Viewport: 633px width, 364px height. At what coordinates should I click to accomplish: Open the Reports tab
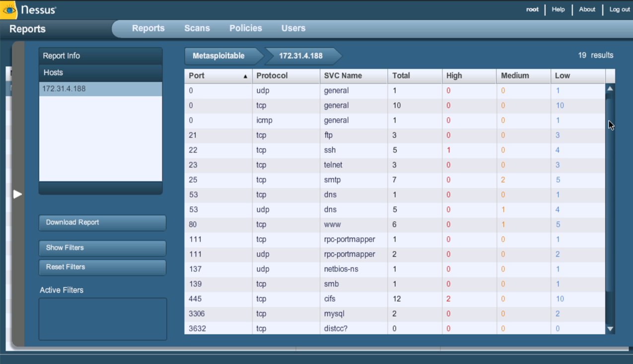(148, 28)
